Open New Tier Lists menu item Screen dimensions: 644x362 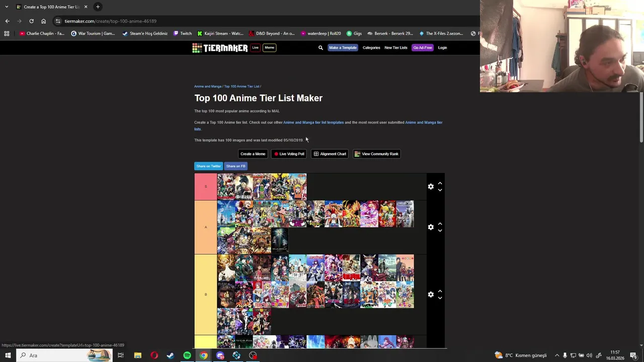click(396, 48)
